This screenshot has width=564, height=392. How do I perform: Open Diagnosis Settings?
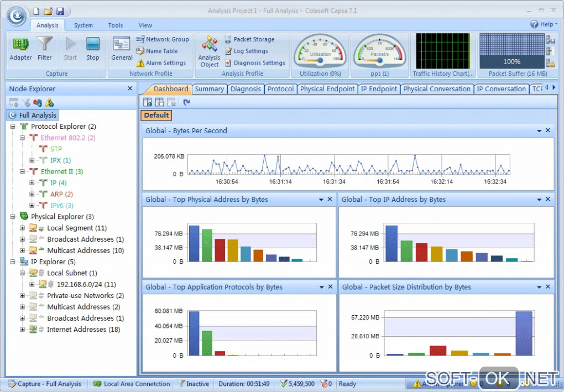255,63
